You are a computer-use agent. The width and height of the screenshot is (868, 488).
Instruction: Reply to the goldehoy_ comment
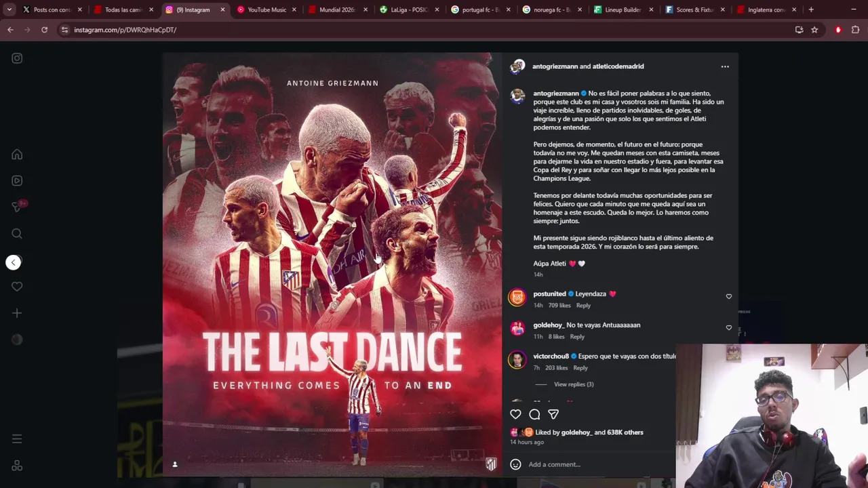577,337
